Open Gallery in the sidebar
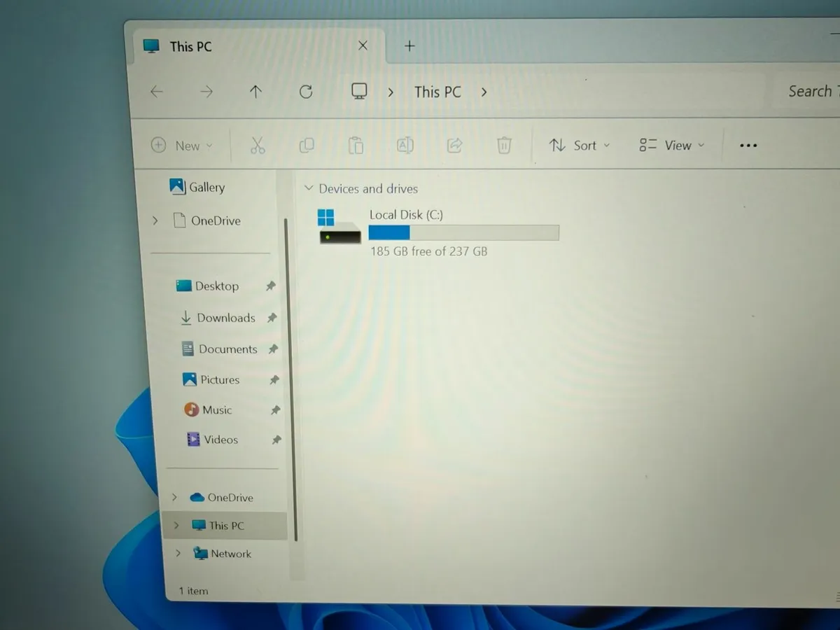Image resolution: width=840 pixels, height=630 pixels. [197, 187]
